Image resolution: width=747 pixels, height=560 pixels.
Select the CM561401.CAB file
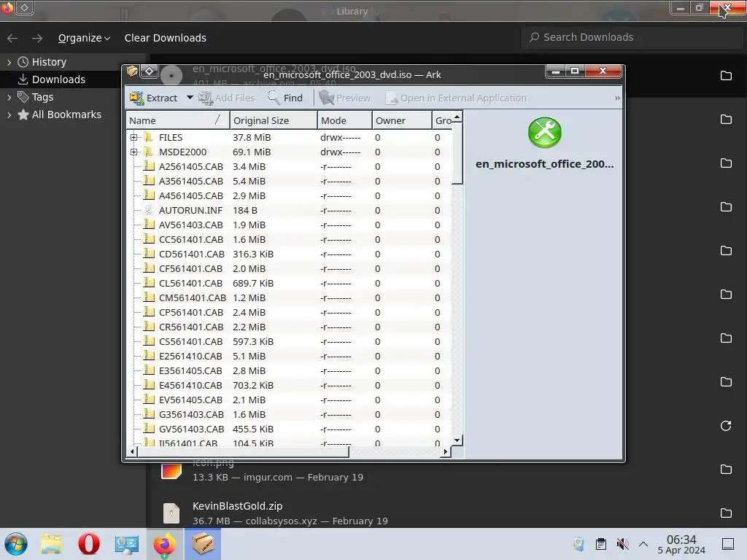click(289, 298)
